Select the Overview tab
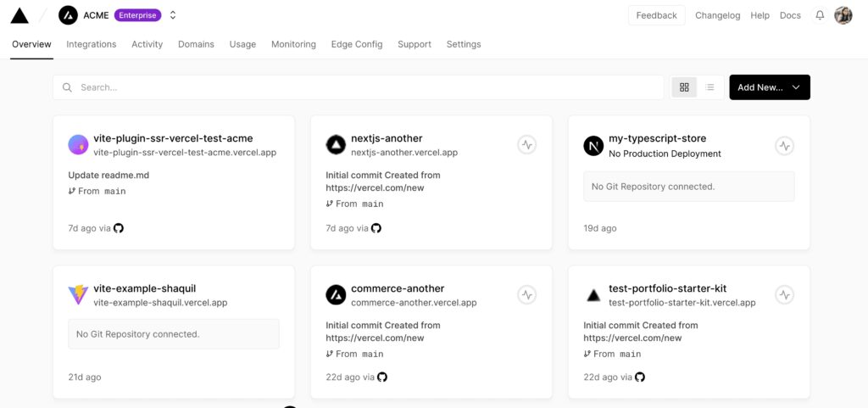 pyautogui.click(x=31, y=44)
